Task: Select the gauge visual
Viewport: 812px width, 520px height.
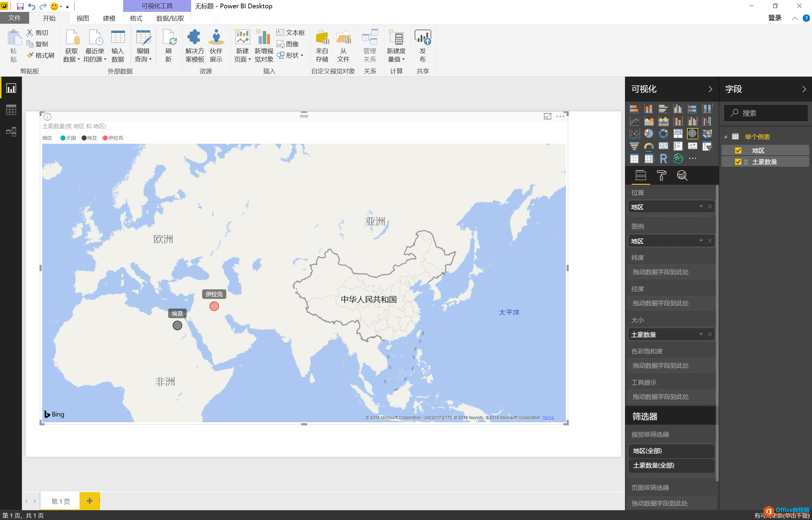Action: (649, 146)
